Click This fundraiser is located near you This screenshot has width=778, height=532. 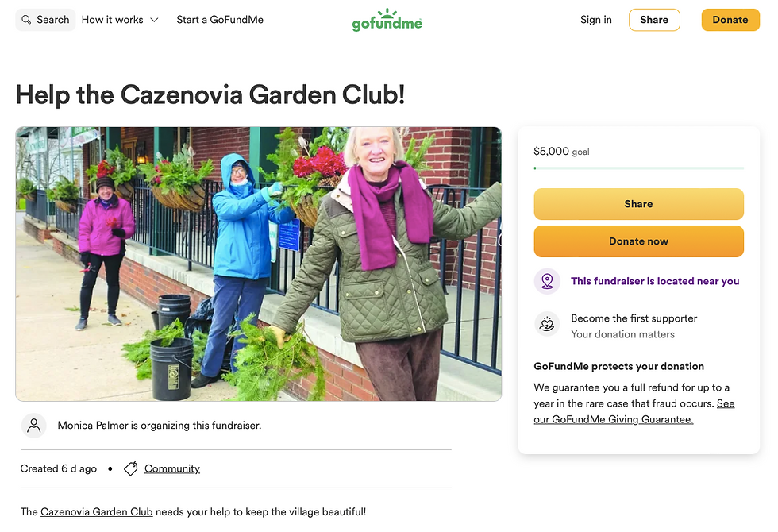[655, 281]
